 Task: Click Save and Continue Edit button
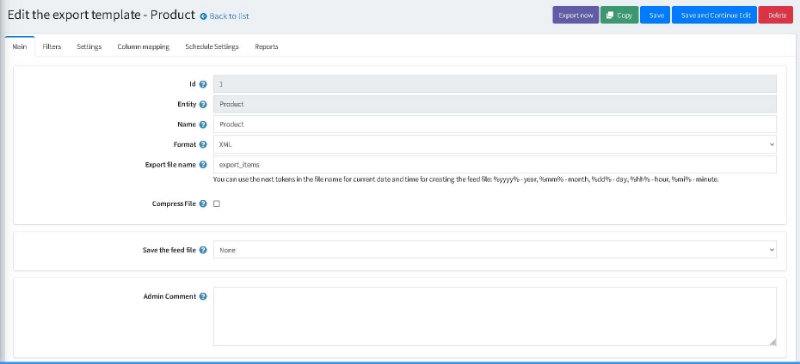click(x=714, y=15)
